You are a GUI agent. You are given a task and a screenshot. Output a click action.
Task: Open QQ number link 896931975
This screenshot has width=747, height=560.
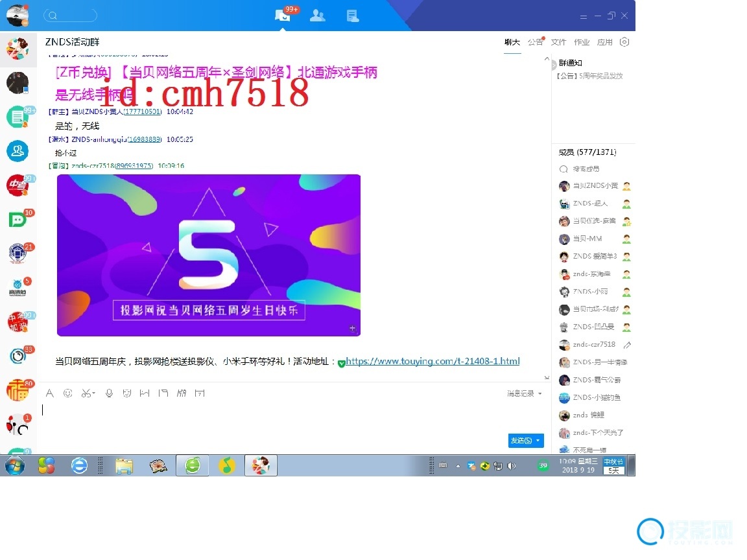(134, 166)
